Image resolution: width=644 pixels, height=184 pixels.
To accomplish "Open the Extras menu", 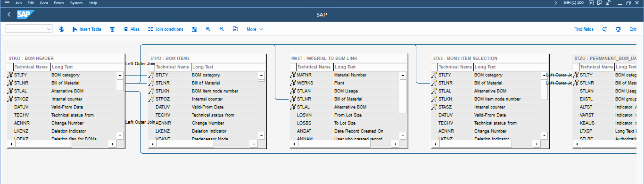I will pyautogui.click(x=59, y=3).
